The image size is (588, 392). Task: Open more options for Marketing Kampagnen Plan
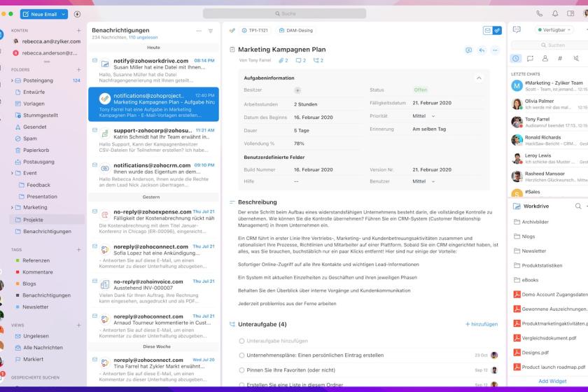coord(495,50)
